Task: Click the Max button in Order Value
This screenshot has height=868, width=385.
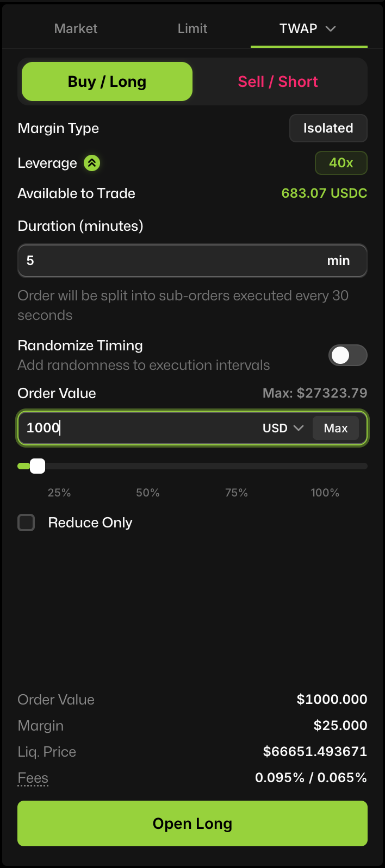Action: tap(336, 428)
